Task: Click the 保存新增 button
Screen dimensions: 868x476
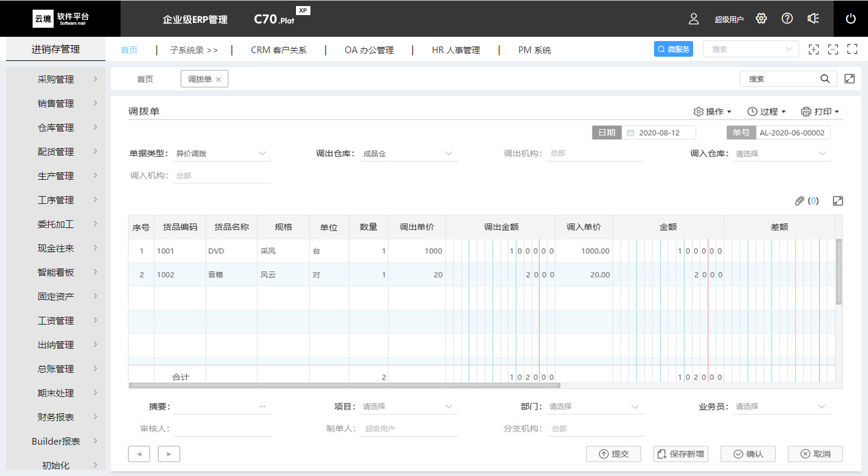Action: 681,454
